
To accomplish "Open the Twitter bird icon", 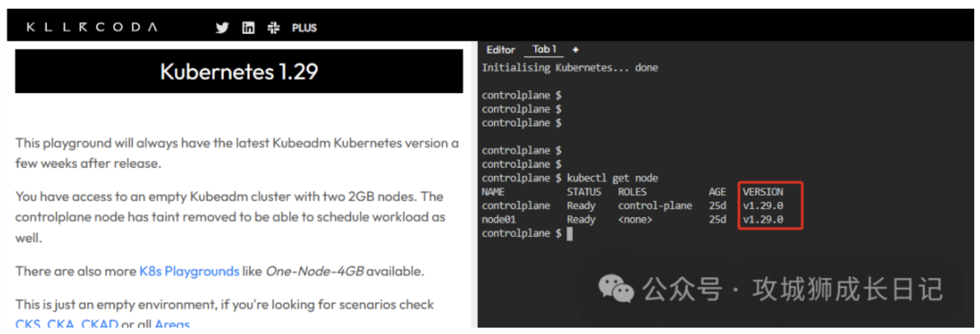I will [222, 28].
